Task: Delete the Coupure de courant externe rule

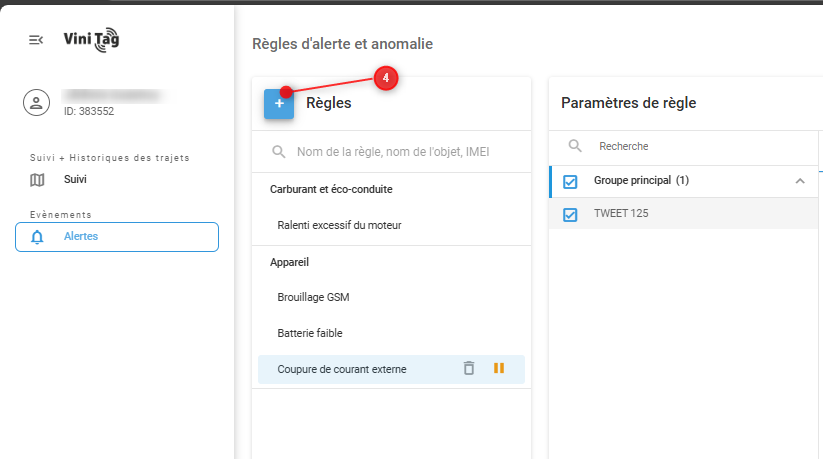Action: point(469,369)
